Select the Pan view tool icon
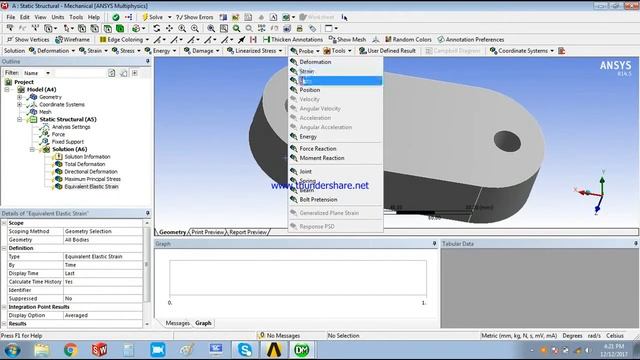The width and height of the screenshot is (640, 360). coord(169,28)
